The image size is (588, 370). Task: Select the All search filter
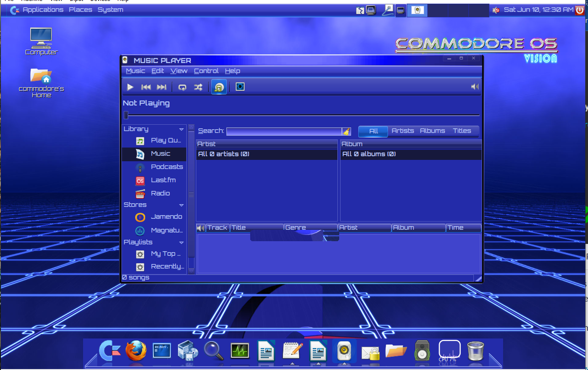tap(373, 131)
